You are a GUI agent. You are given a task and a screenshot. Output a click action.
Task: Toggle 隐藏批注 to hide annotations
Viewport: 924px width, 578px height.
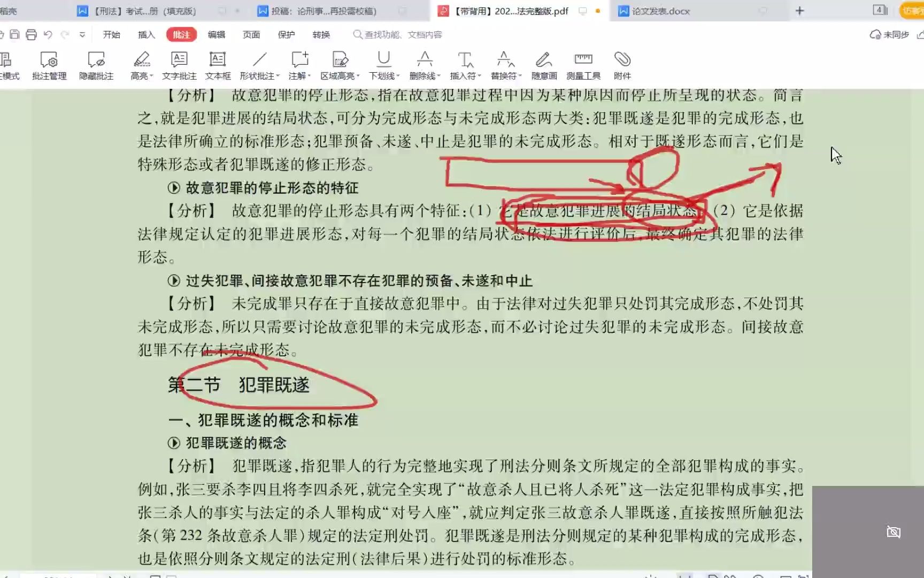[x=96, y=66]
